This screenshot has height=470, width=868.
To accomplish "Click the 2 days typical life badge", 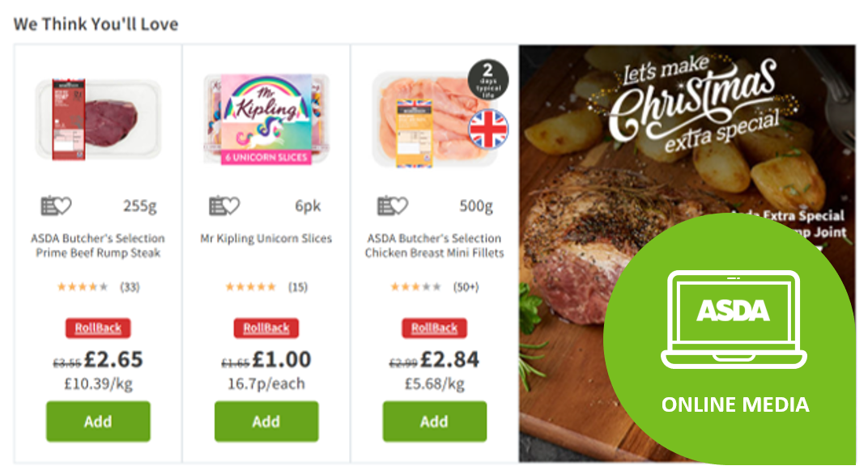I will coord(487,80).
